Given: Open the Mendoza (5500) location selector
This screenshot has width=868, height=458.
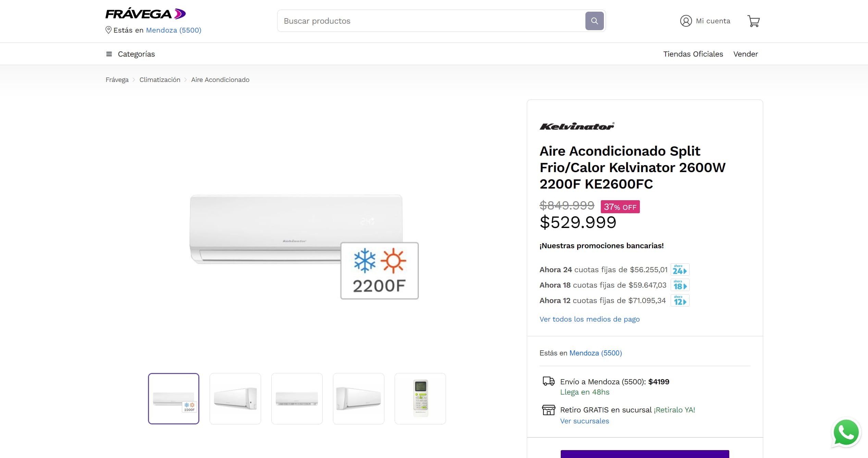Looking at the screenshot, I should (174, 30).
